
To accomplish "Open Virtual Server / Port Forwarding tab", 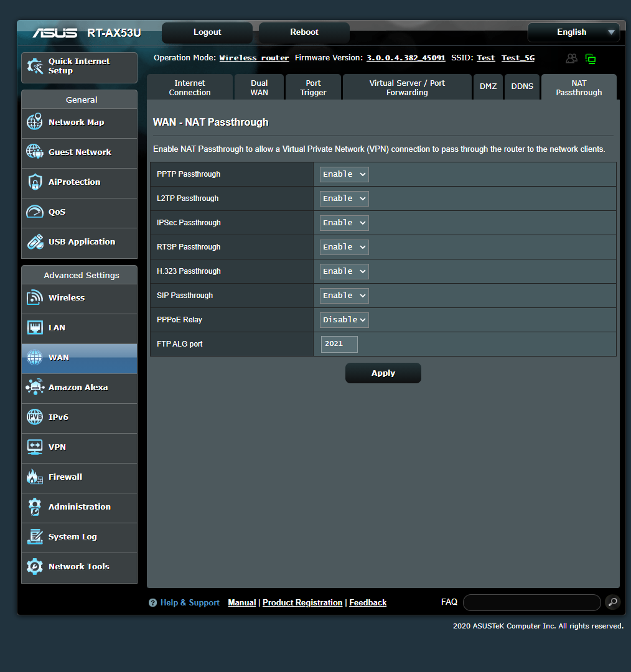I will 407,88.
